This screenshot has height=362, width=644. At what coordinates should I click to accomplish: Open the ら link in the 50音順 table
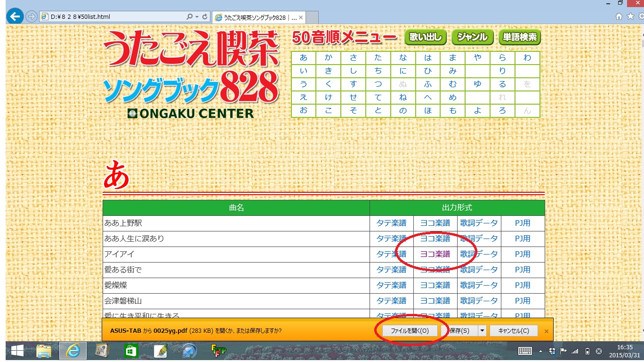pyautogui.click(x=503, y=58)
